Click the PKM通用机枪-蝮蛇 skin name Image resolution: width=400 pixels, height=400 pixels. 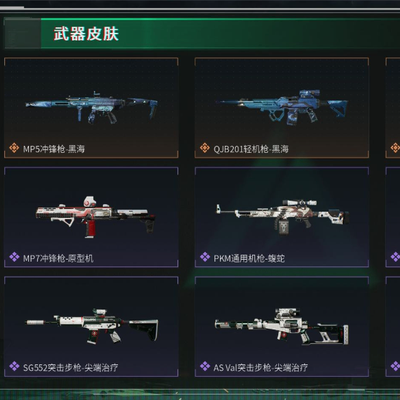249,258
